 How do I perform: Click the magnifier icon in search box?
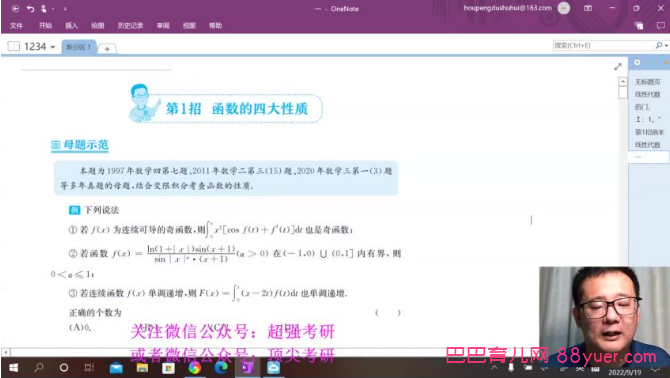pos(659,45)
